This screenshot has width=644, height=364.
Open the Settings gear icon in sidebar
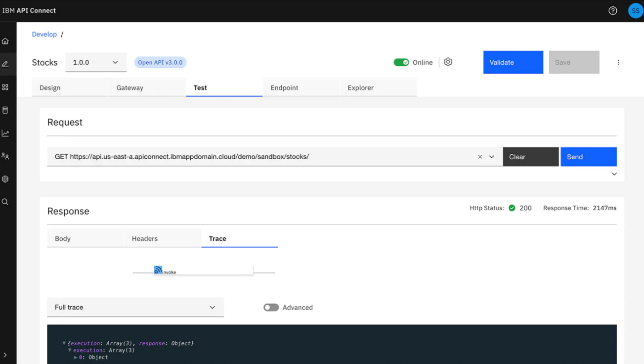(5, 179)
